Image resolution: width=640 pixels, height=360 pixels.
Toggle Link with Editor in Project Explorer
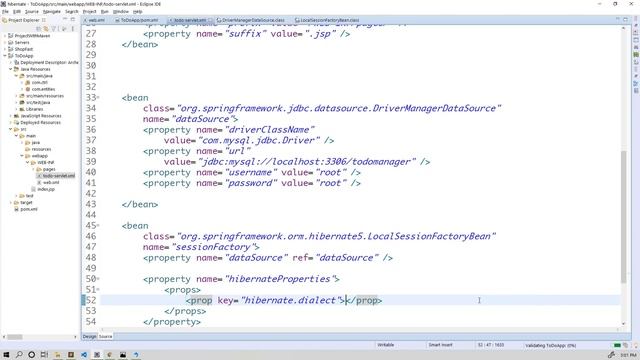(x=46, y=29)
